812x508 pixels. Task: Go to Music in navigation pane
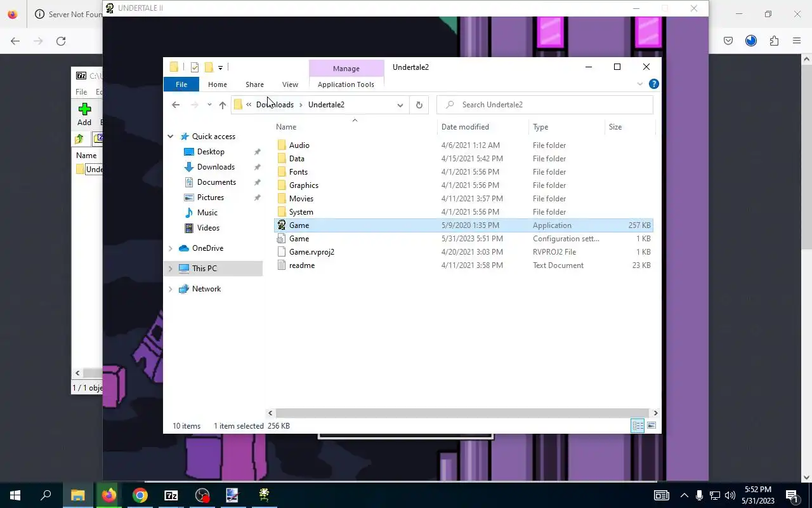pos(207,213)
